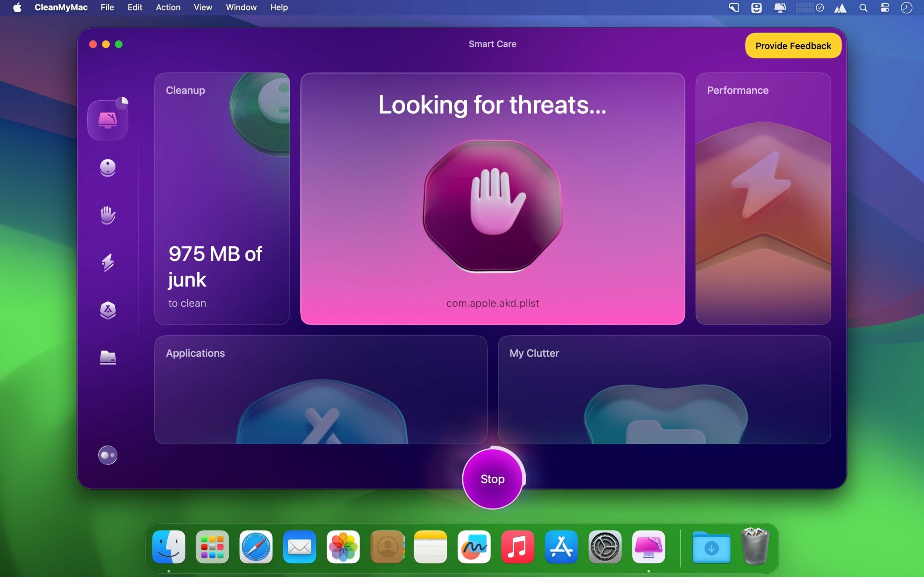924x577 pixels.
Task: Click the Provide Feedback button
Action: [793, 45]
